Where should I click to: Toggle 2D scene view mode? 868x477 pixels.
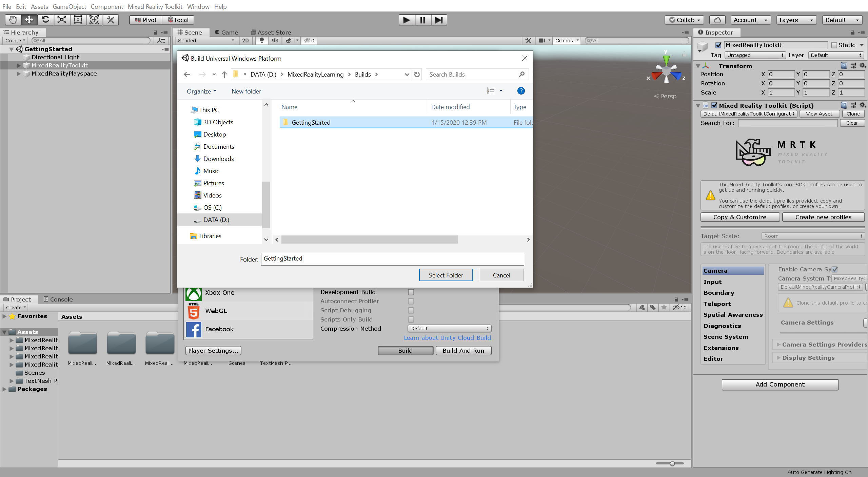click(245, 41)
